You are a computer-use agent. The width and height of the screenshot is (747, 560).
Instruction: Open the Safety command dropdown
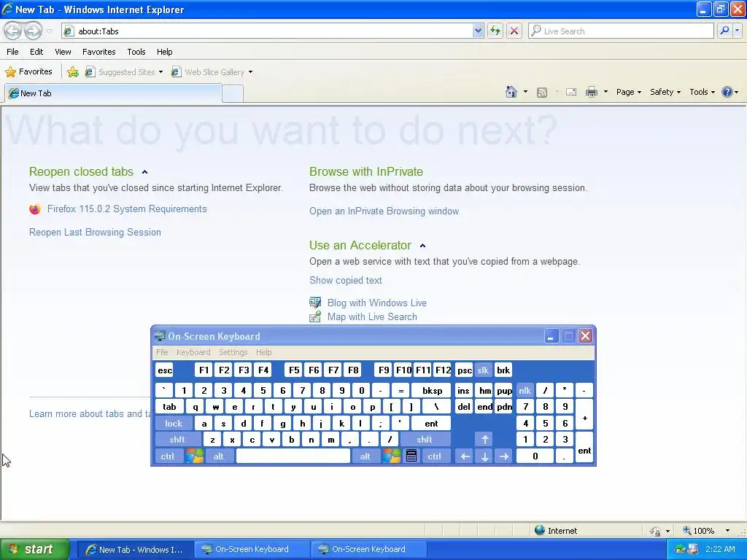665,92
